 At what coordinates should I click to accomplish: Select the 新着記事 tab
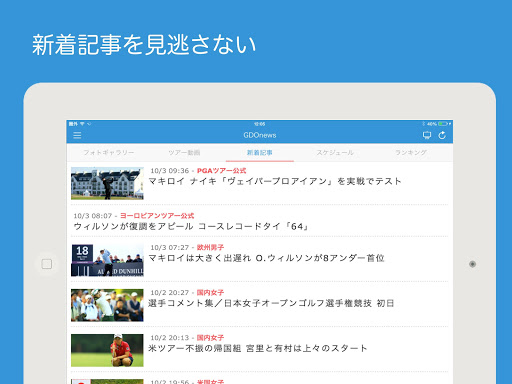260,153
